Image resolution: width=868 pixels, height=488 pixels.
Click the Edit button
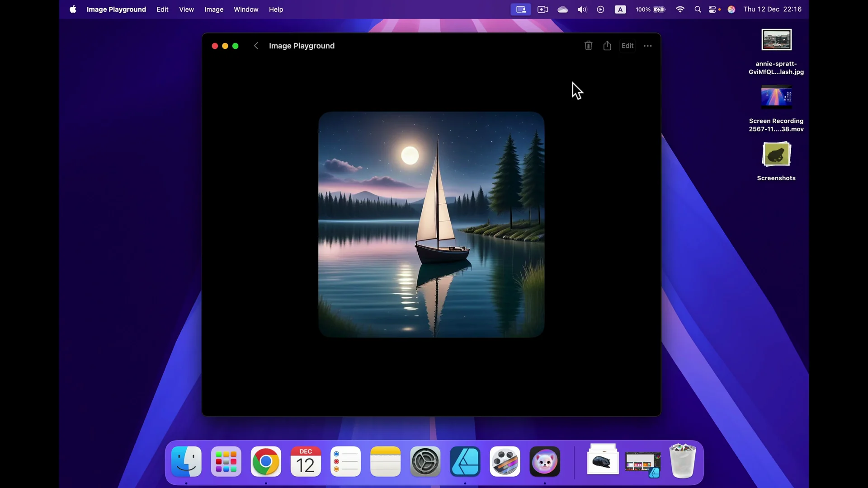pyautogui.click(x=627, y=45)
